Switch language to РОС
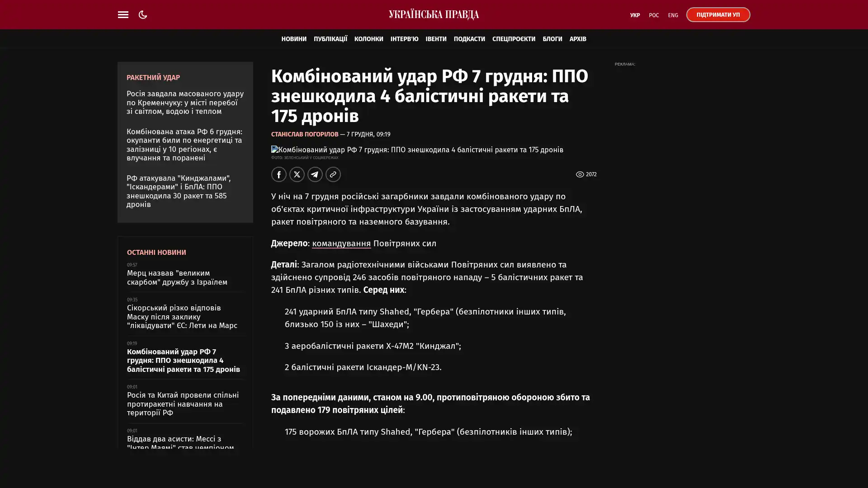Image resolution: width=868 pixels, height=488 pixels. pyautogui.click(x=653, y=15)
